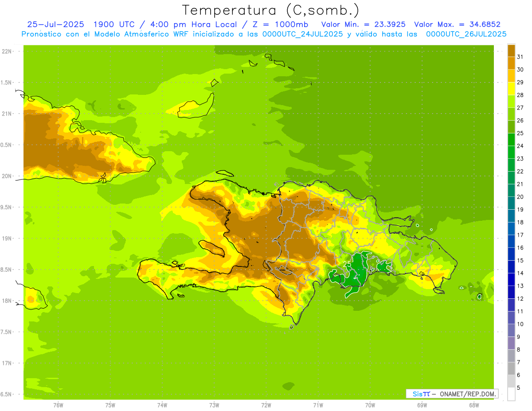The width and height of the screenshot is (532, 411).
Task: Click the 'Valor Min. = 23.3925' value
Action: (x=363, y=24)
